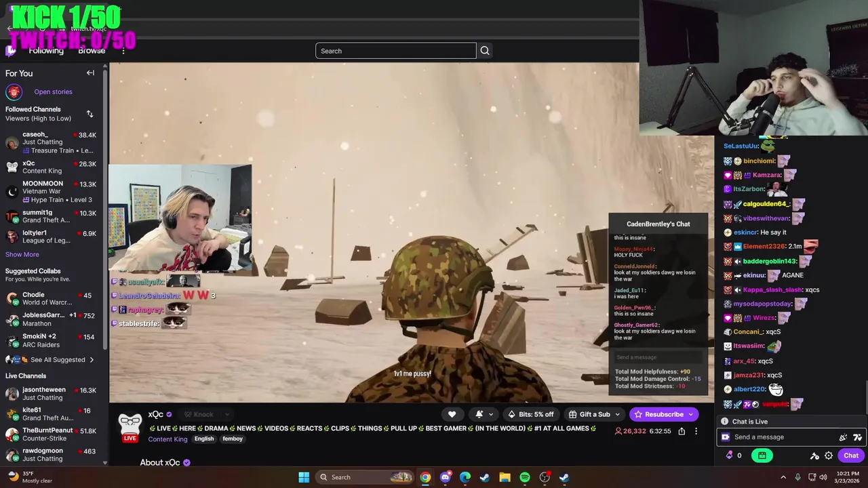
Task: Open the emote picker in chat input
Action: pyautogui.click(x=858, y=437)
